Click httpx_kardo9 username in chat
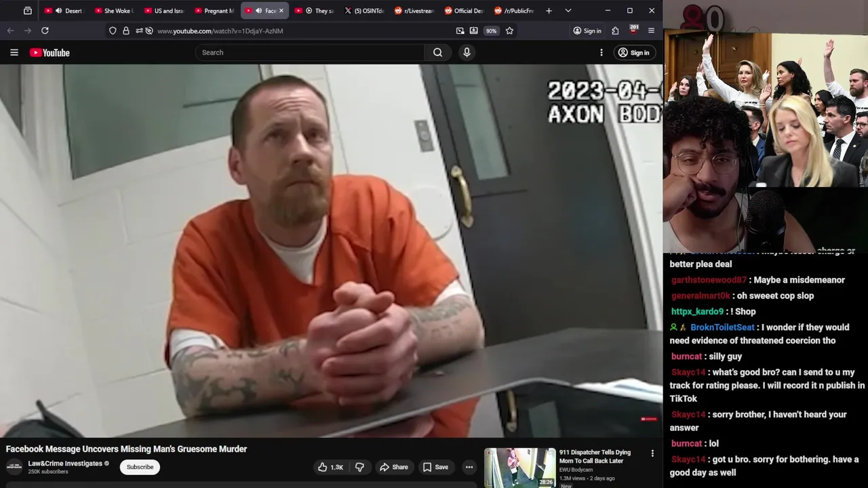Viewport: 868px width, 488px height. point(697,312)
